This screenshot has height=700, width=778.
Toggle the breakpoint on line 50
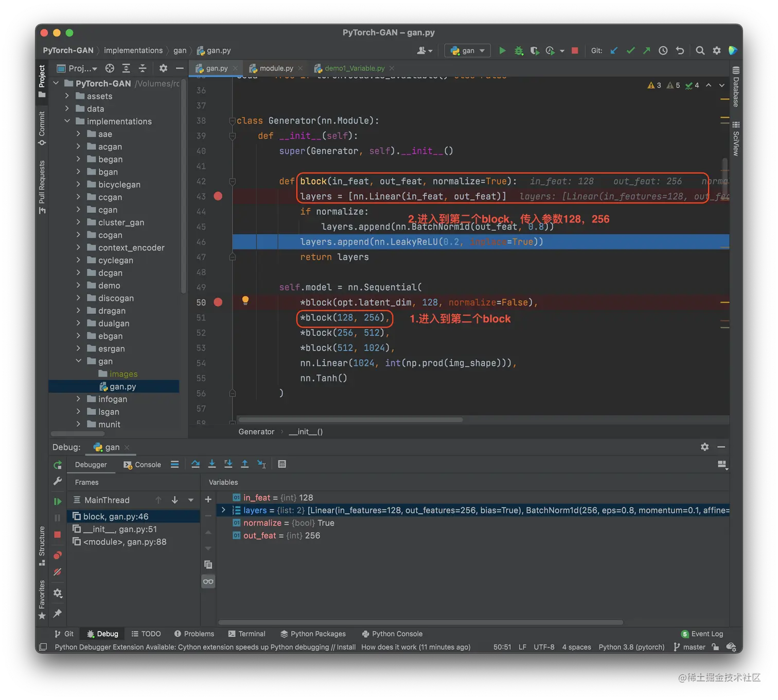coord(218,302)
